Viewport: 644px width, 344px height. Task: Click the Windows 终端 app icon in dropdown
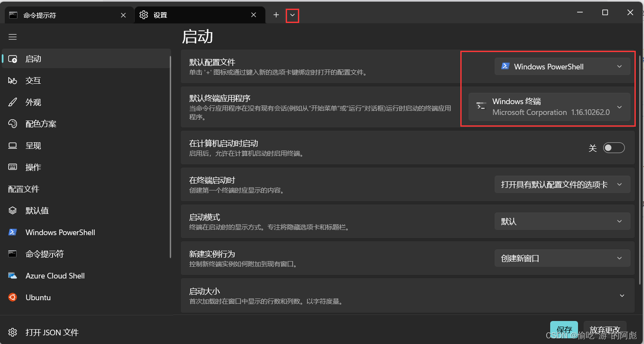click(x=481, y=106)
